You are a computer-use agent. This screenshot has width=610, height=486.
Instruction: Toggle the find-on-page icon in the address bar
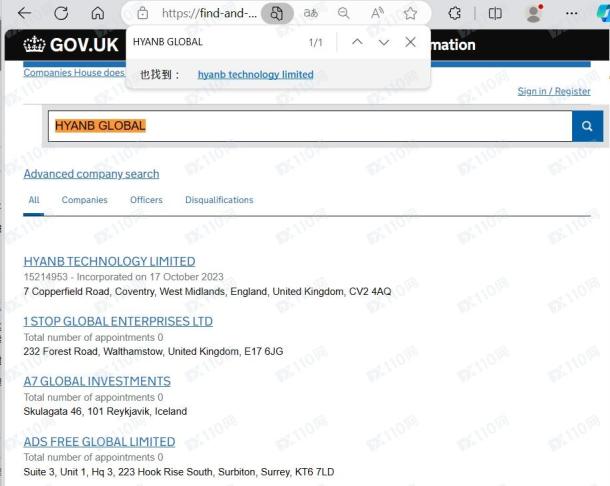click(277, 14)
